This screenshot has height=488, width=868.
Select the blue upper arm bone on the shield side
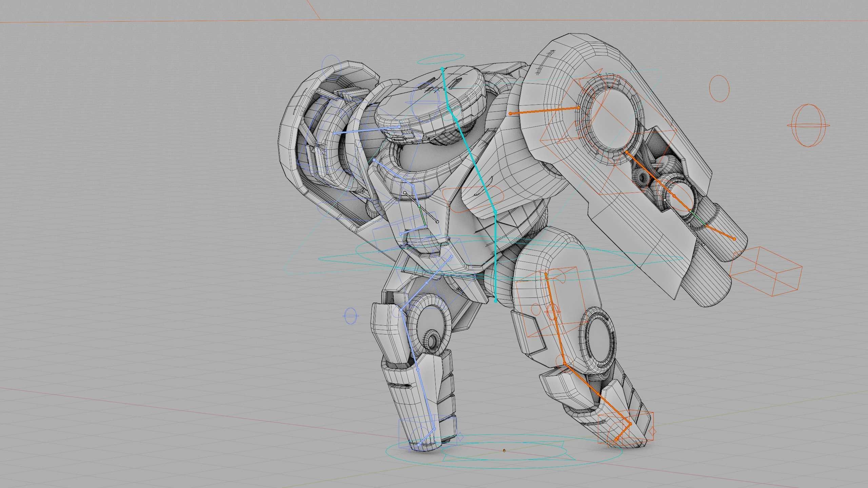click(367, 130)
